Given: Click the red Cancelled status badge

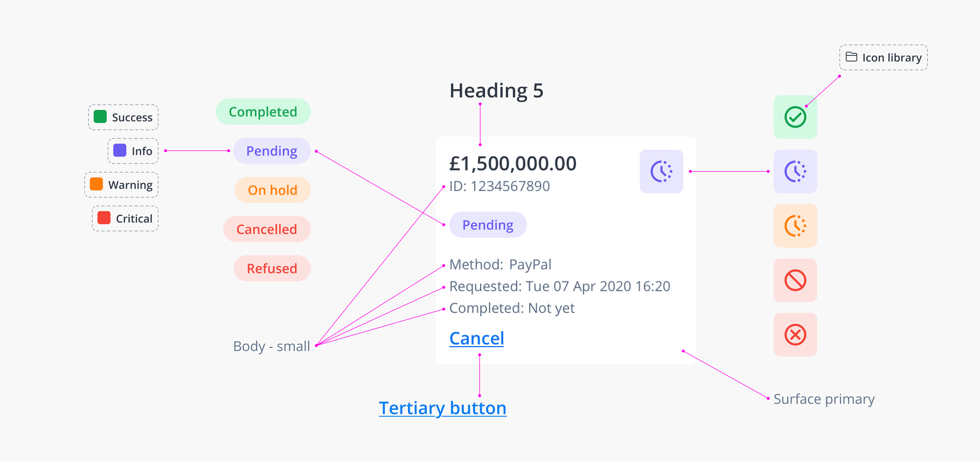Looking at the screenshot, I should (x=267, y=229).
